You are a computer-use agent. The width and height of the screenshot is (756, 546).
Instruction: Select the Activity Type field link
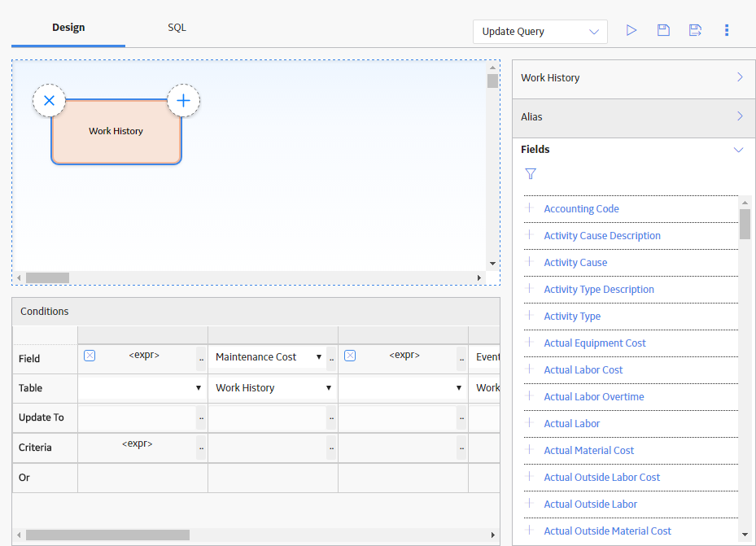pos(572,317)
